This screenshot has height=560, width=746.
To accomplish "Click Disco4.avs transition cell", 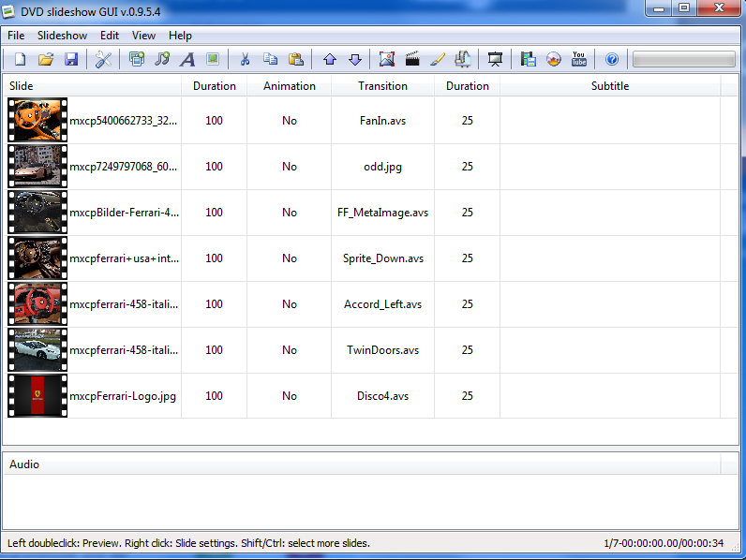I will 382,396.
